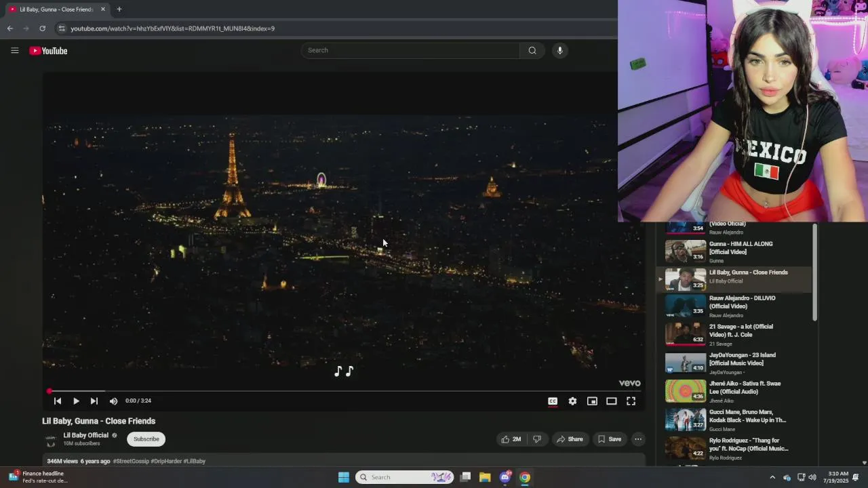
Task: Open Lil Baby Official channel name
Action: (85, 435)
